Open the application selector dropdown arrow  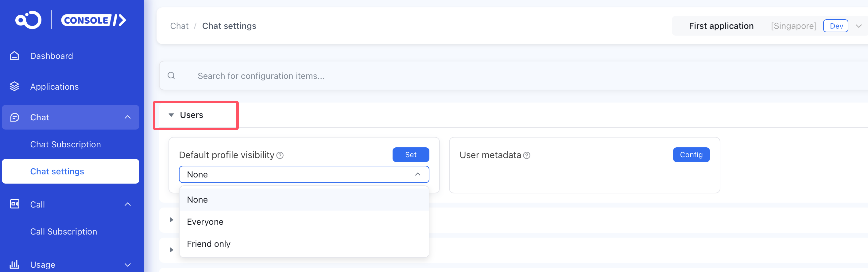[x=858, y=26]
